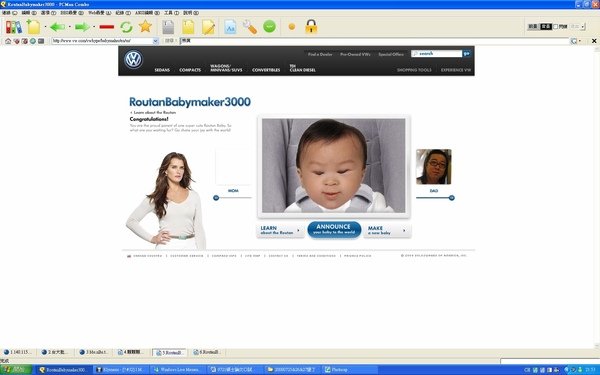600x375 pixels.
Task: Click LEARN about the Routan button
Action: coord(280,230)
